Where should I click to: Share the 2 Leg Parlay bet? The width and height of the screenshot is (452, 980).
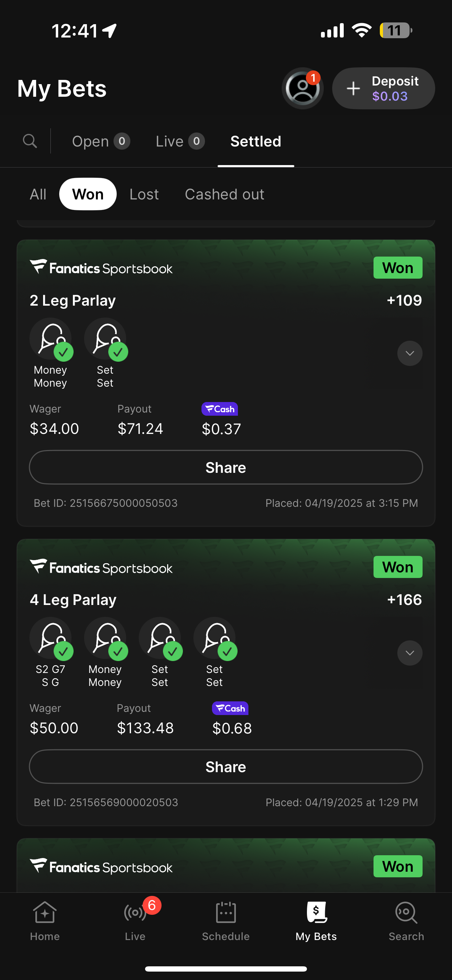(226, 467)
